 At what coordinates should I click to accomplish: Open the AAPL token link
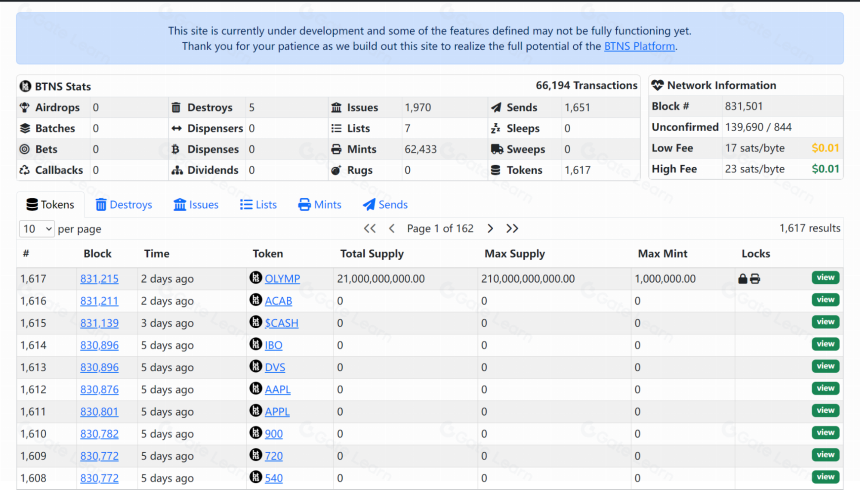tap(278, 390)
